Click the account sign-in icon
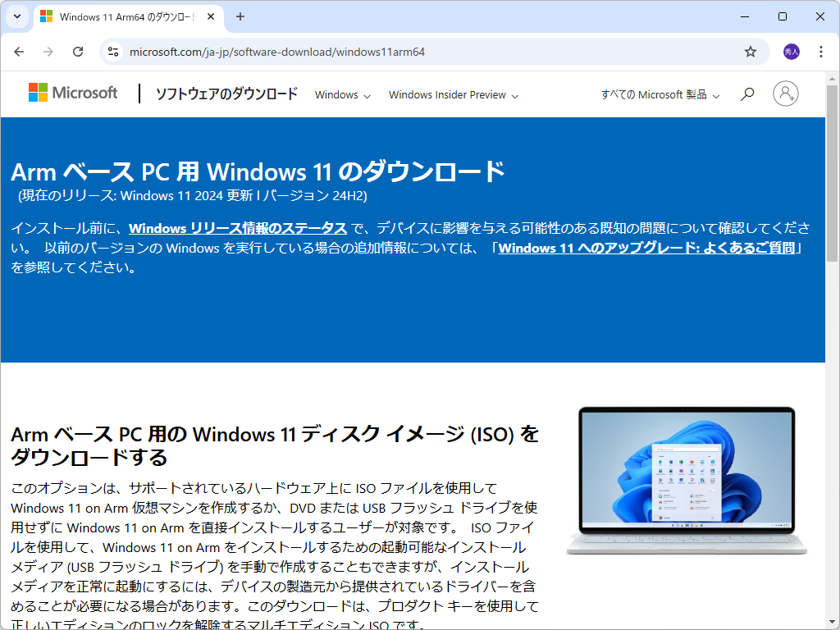This screenshot has height=630, width=840. point(785,94)
